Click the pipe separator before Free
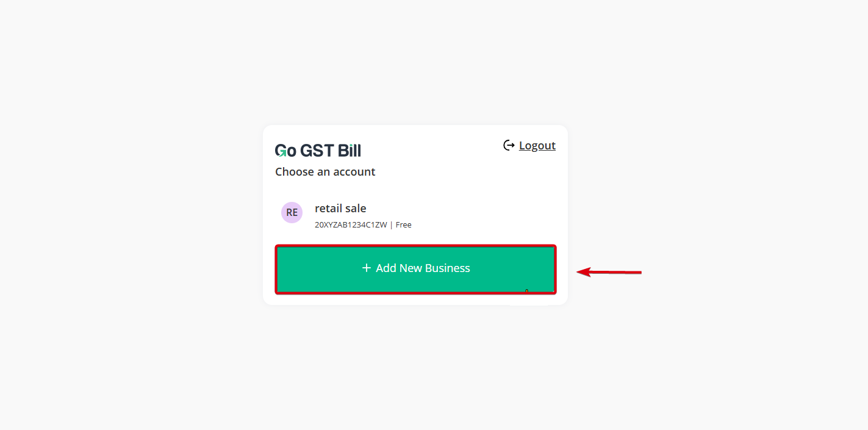Viewport: 868px width, 430px height. coord(391,225)
